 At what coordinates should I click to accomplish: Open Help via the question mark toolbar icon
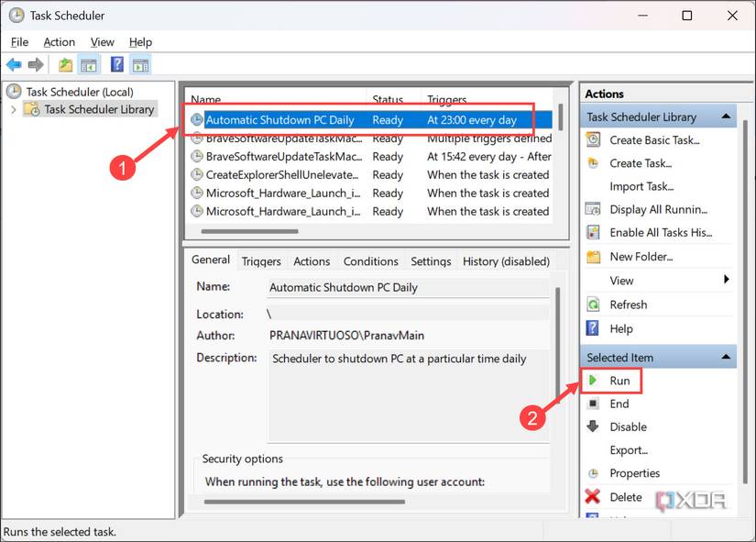(115, 64)
